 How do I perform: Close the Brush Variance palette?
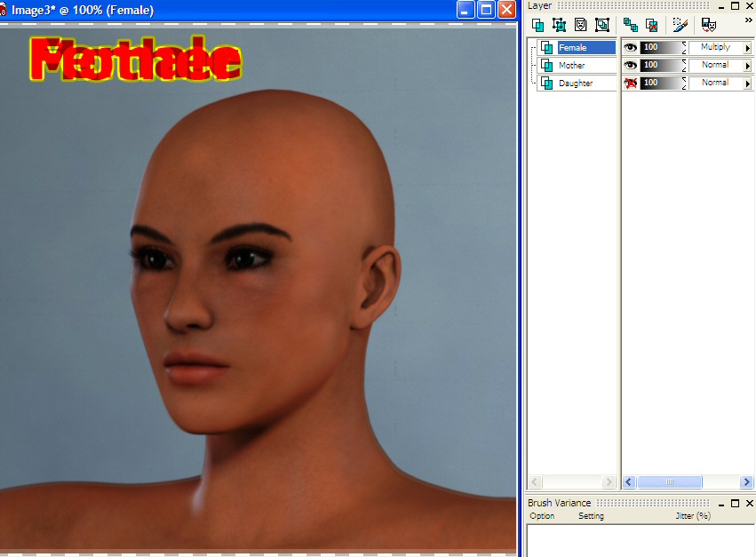[x=750, y=504]
